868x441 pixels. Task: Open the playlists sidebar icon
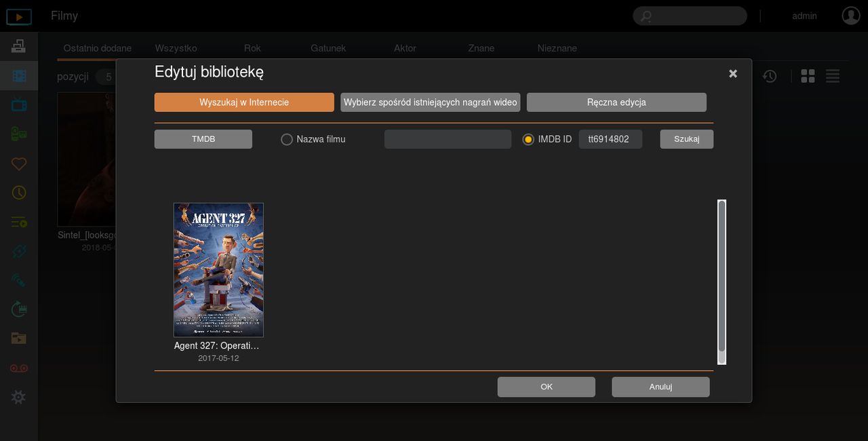tap(19, 222)
